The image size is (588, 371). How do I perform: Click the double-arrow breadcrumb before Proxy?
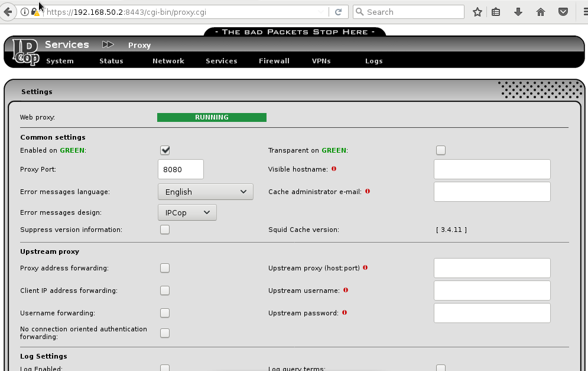pos(108,44)
